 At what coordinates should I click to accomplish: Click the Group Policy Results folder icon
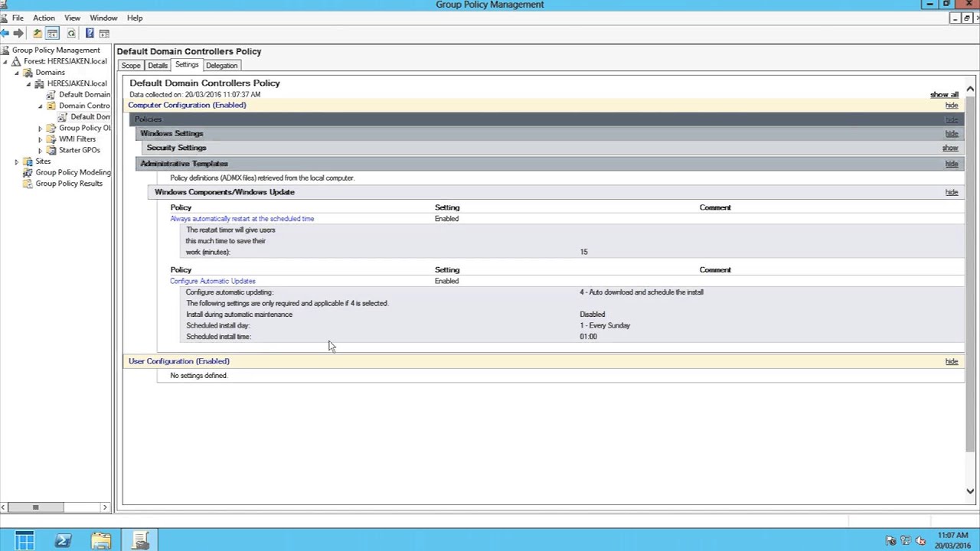(x=28, y=184)
